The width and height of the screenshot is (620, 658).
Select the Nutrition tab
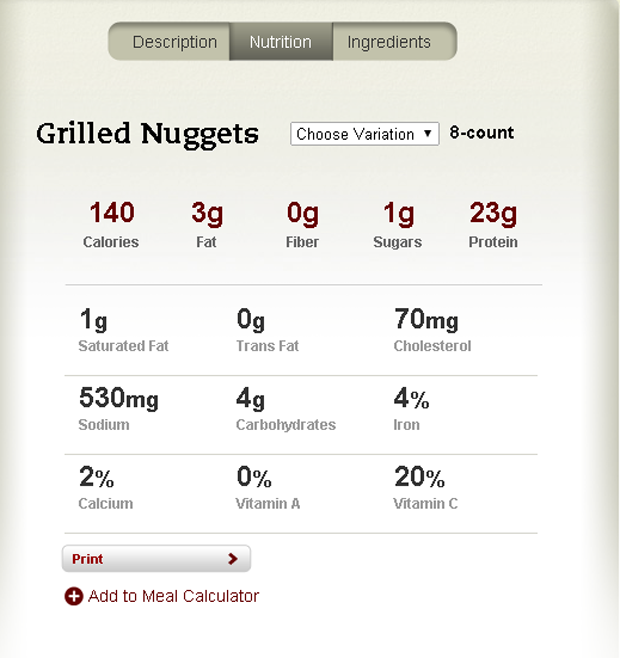tap(280, 42)
